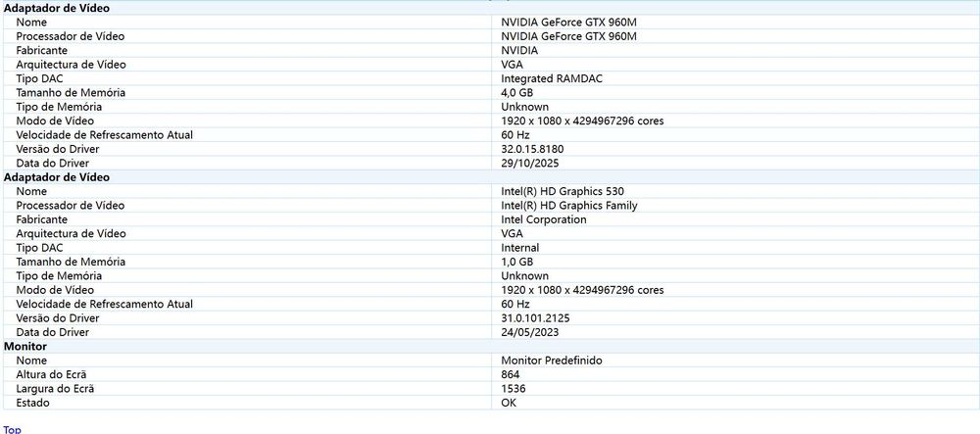Click "NVIDIA GeForce GTX 960M" in Nome row
Screen dimensions: 980x434
(568, 23)
